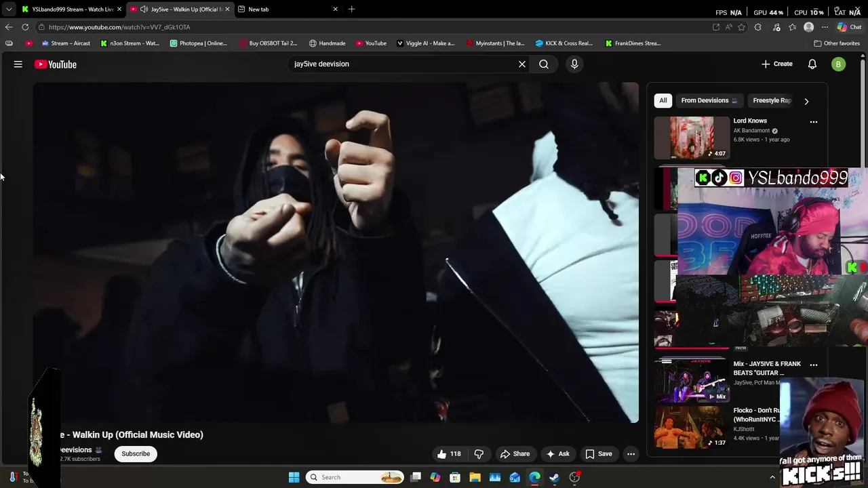868x488 pixels.
Task: Clear the search text with X
Action: (x=522, y=64)
